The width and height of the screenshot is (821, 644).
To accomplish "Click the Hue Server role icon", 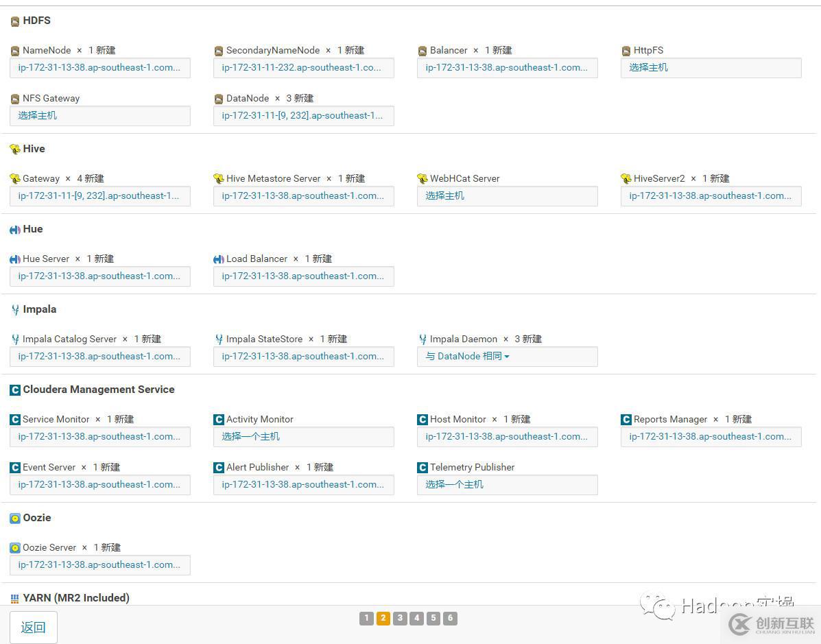I will coord(15,259).
